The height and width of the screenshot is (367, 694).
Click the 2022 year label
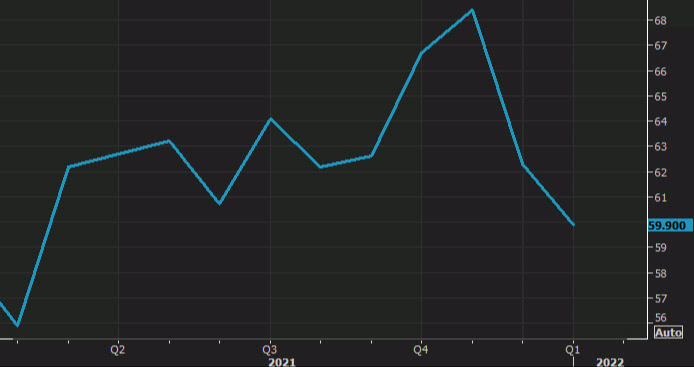pyautogui.click(x=610, y=363)
